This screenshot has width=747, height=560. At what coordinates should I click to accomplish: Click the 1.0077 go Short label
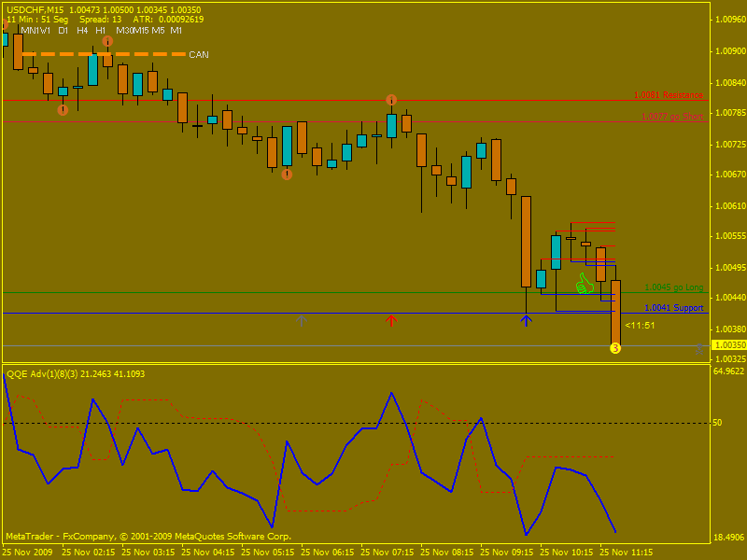coord(671,117)
